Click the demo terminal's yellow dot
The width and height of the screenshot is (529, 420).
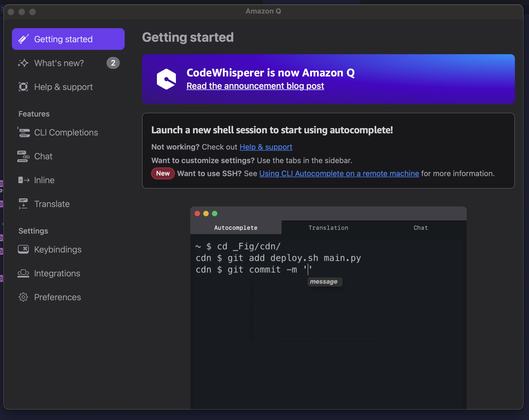pyautogui.click(x=206, y=214)
